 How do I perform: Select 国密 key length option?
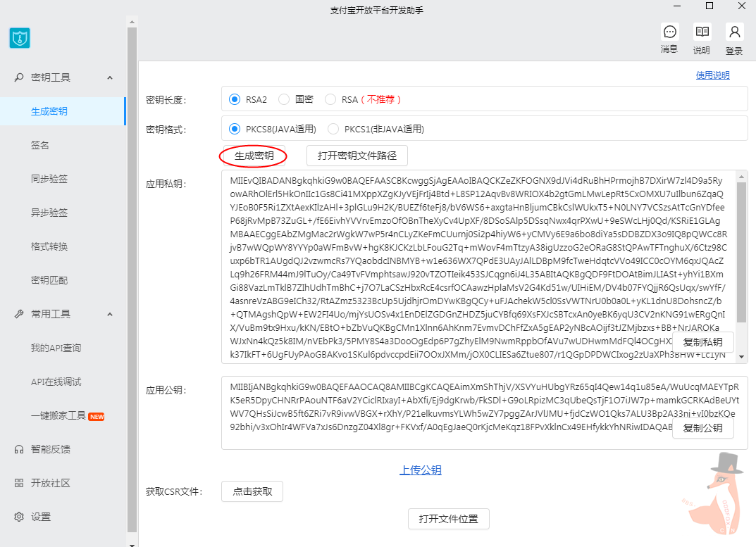point(284,99)
